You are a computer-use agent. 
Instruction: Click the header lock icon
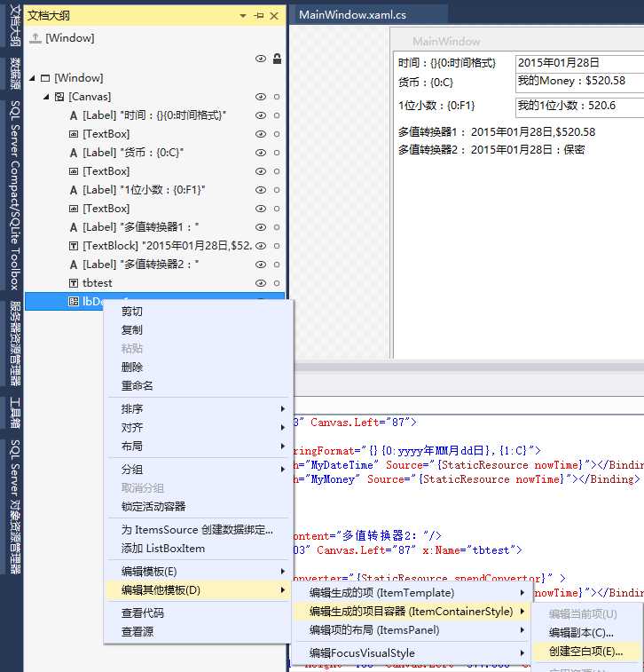click(277, 59)
